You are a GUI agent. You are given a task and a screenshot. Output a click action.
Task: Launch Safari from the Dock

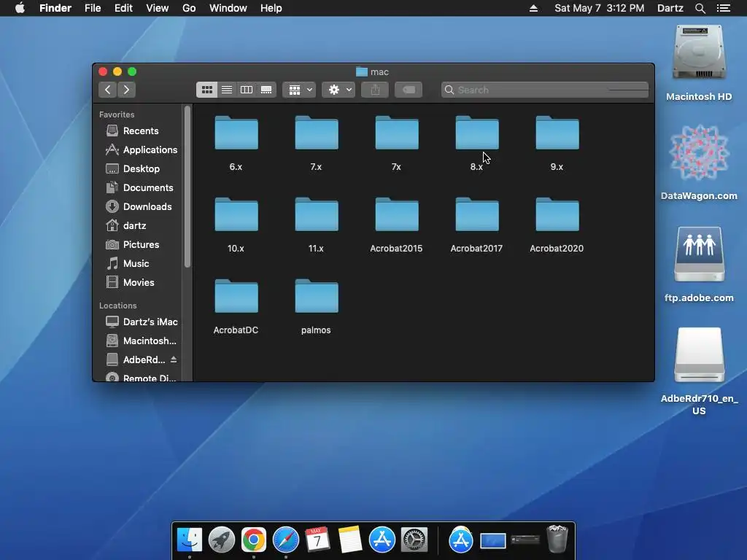(285, 540)
